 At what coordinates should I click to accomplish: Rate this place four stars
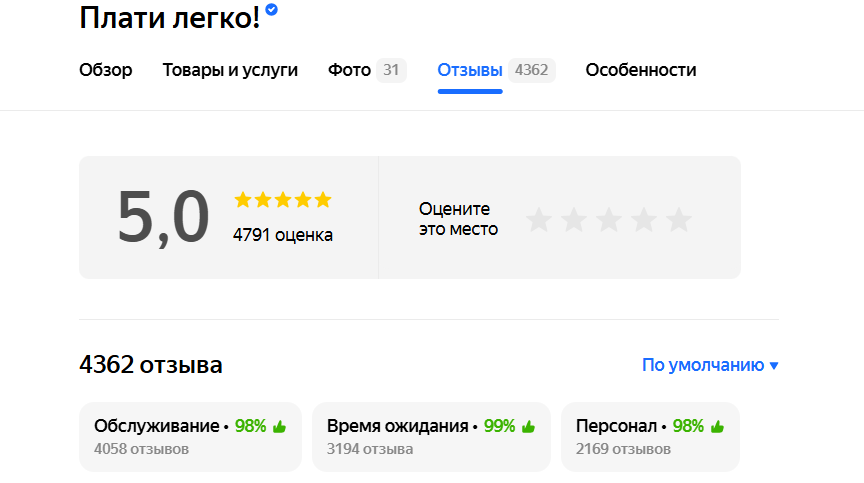(644, 220)
